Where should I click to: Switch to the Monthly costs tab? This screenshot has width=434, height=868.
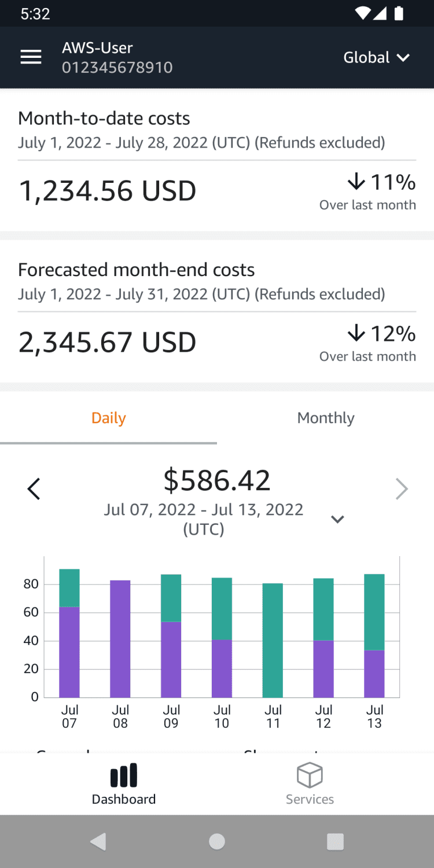click(326, 418)
